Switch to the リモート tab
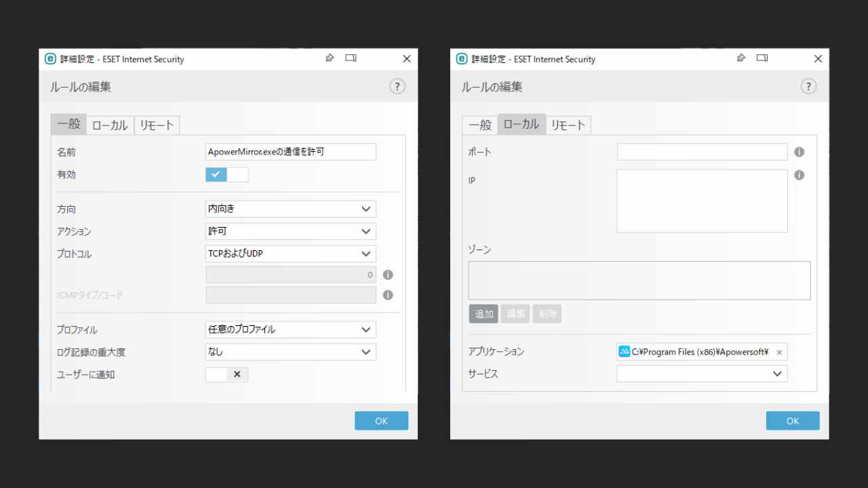Screen dimensions: 868x488 [x=157, y=125]
